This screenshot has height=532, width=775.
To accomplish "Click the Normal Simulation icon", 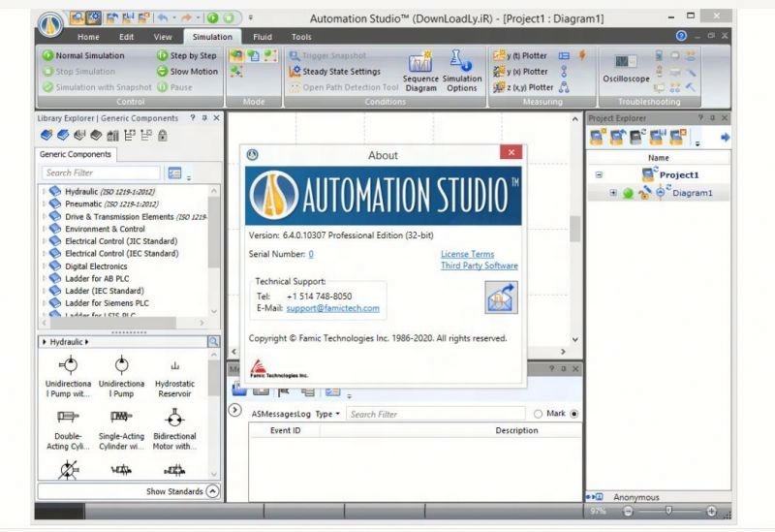I will (x=47, y=56).
